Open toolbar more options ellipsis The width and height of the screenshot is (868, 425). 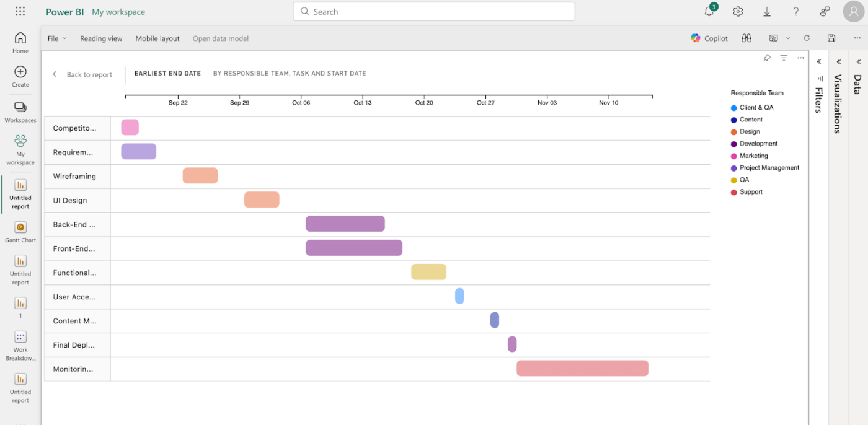[x=857, y=38]
